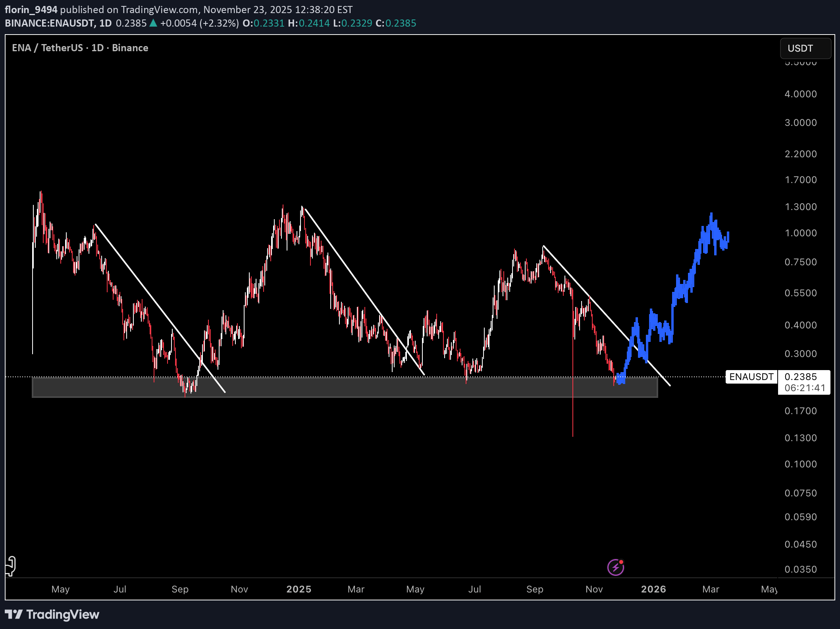Click the florin_9494 author name
This screenshot has width=840, height=629.
click(31, 10)
